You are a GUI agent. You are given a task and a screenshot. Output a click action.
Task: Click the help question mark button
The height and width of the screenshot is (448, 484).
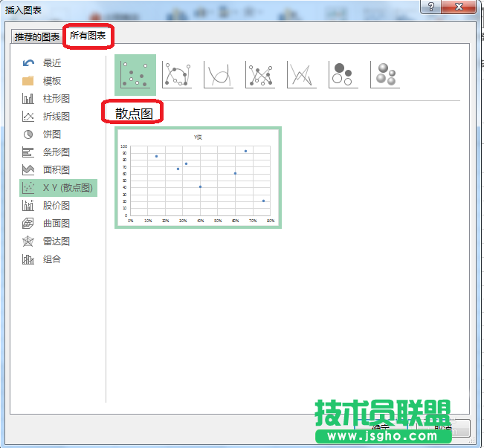click(431, 7)
